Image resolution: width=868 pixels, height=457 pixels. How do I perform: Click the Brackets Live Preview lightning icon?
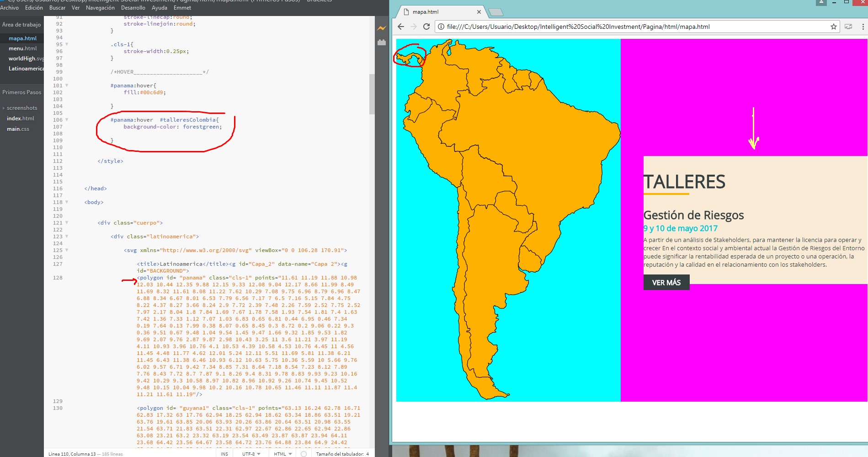coord(382,28)
